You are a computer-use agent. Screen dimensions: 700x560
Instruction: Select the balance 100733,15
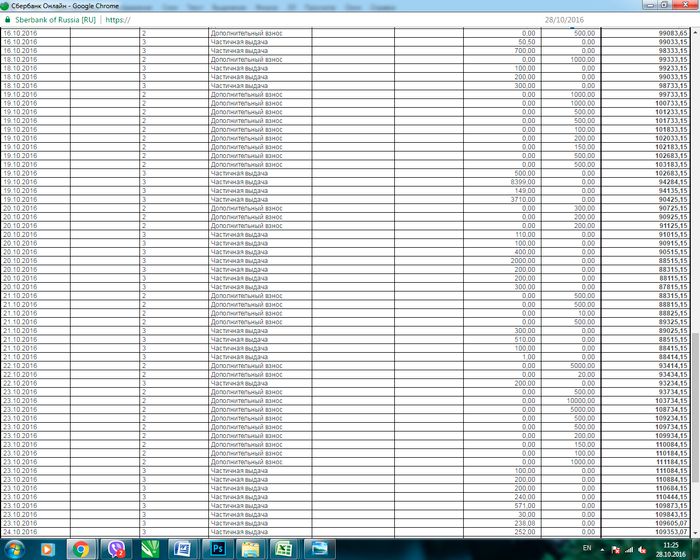click(x=671, y=103)
